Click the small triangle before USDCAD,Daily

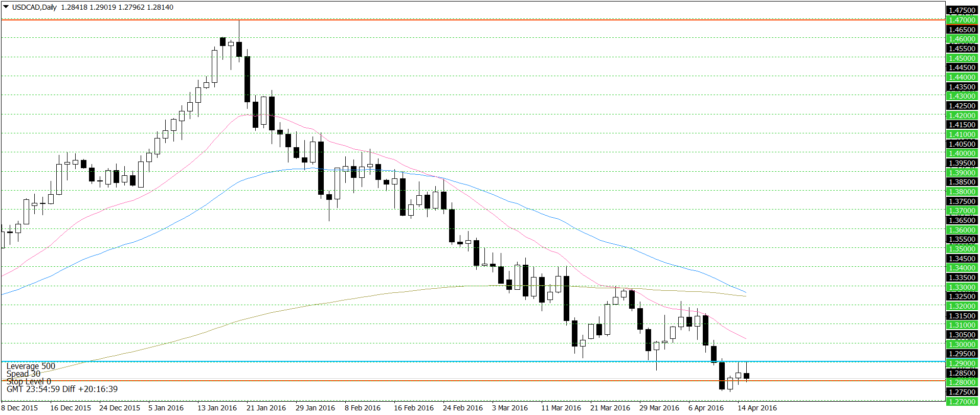point(6,7)
